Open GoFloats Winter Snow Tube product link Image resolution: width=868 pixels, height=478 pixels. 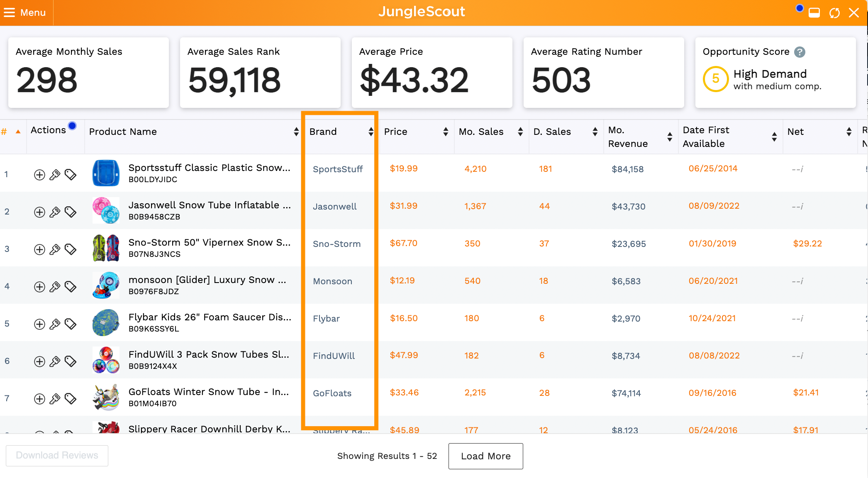209,392
